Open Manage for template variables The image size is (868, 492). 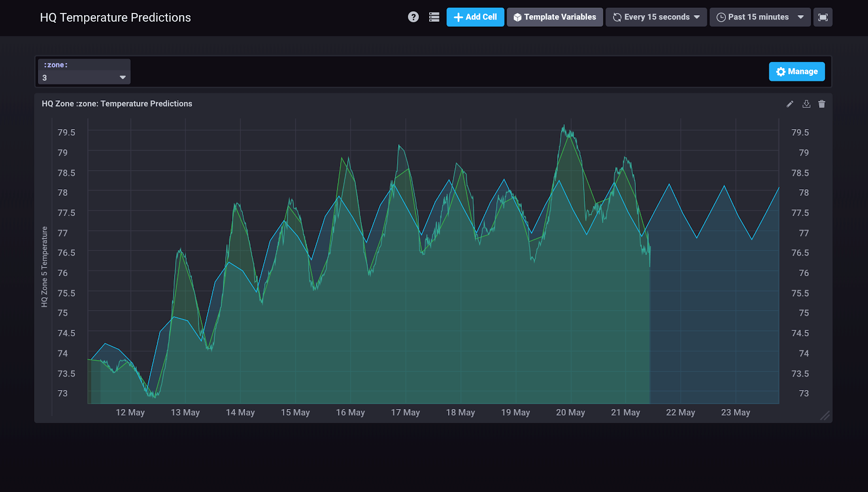796,71
